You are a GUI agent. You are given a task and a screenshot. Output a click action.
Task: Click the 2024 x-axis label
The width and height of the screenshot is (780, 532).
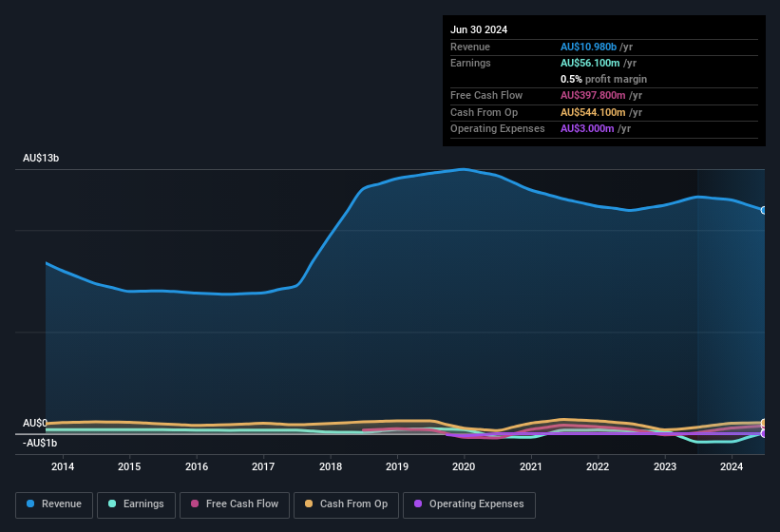pyautogui.click(x=732, y=466)
